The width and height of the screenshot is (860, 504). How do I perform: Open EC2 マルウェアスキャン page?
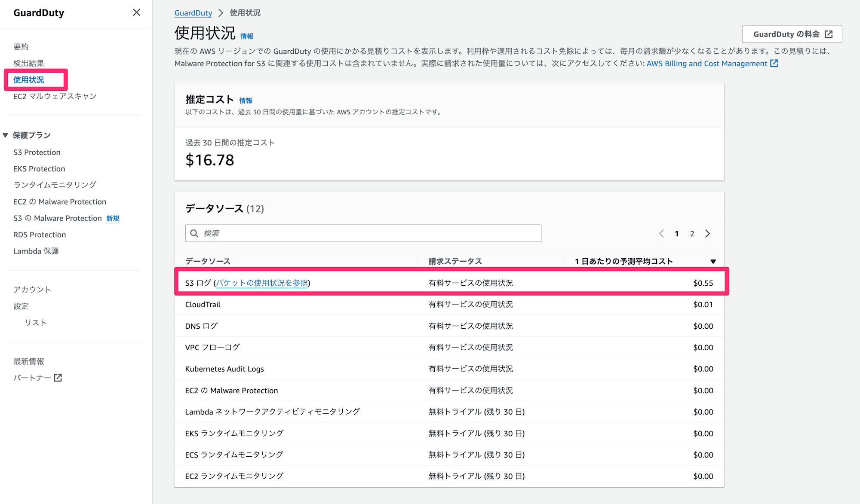coord(55,96)
